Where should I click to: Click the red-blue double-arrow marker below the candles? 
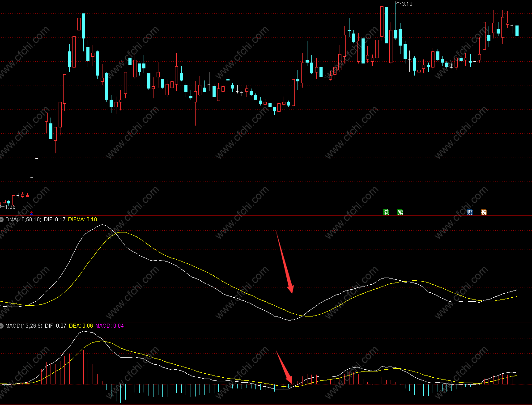click(x=31, y=212)
